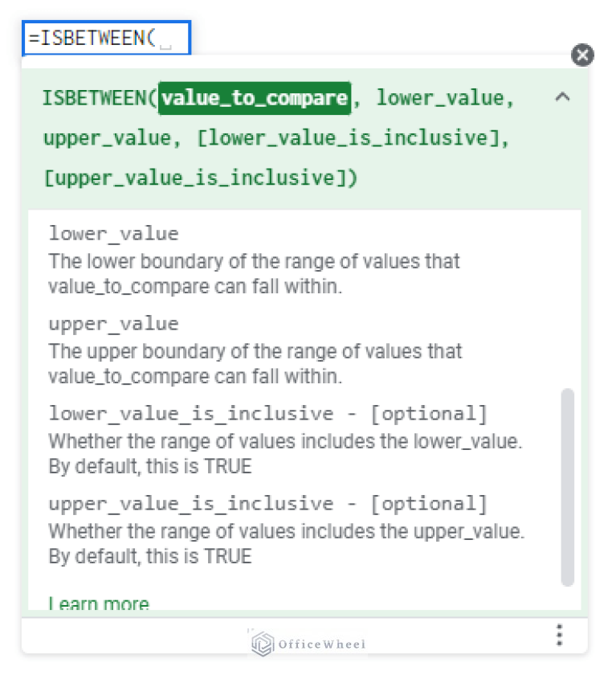Close the formula help popup

(x=582, y=55)
